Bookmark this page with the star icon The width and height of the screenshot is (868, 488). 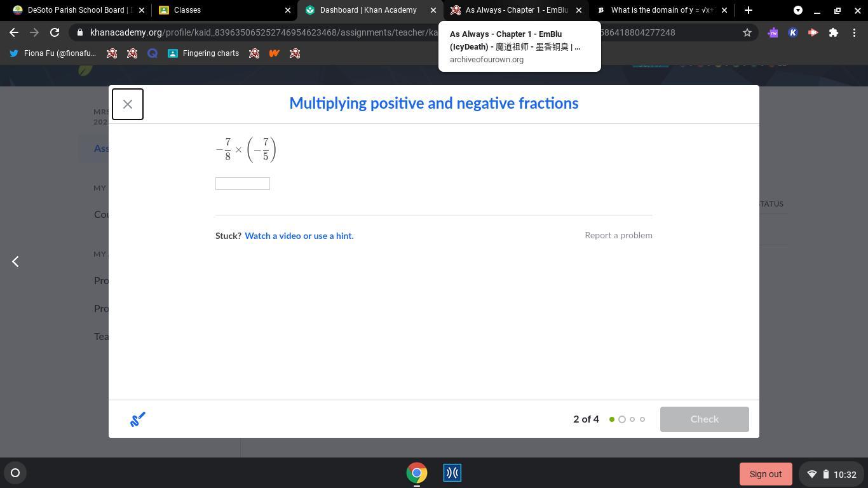pyautogui.click(x=747, y=32)
